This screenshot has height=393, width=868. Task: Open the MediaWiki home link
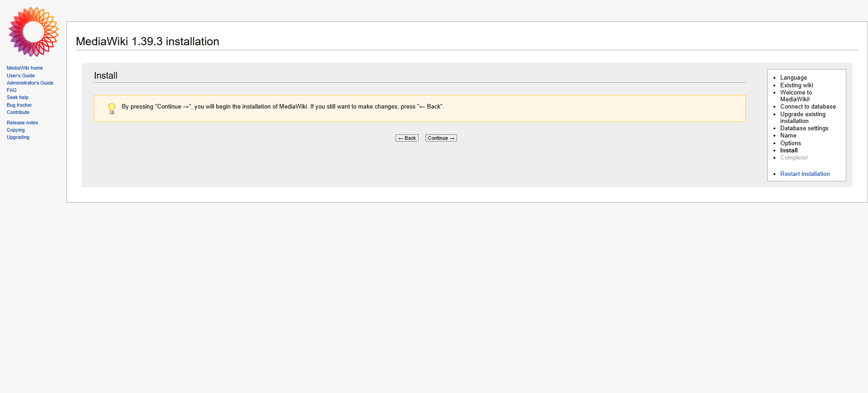pyautogui.click(x=25, y=68)
